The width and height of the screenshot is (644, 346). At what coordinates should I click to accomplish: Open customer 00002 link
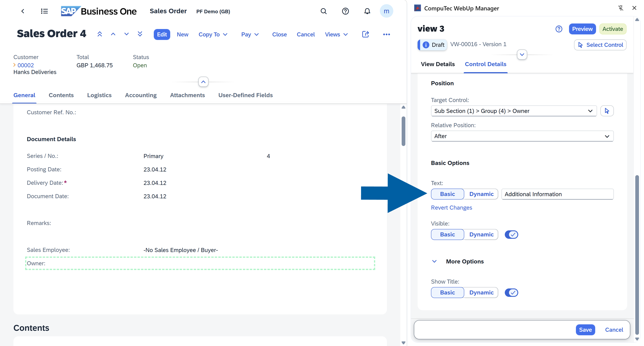pos(26,65)
